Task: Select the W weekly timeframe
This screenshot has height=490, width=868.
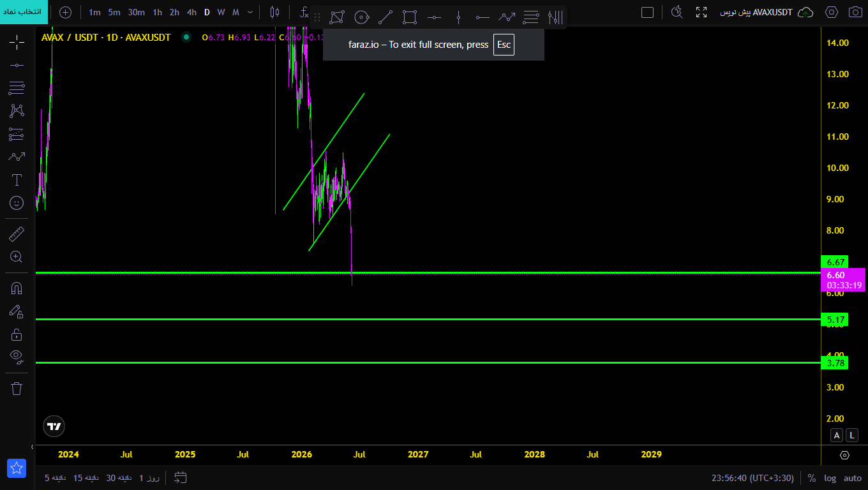Action: pyautogui.click(x=221, y=12)
